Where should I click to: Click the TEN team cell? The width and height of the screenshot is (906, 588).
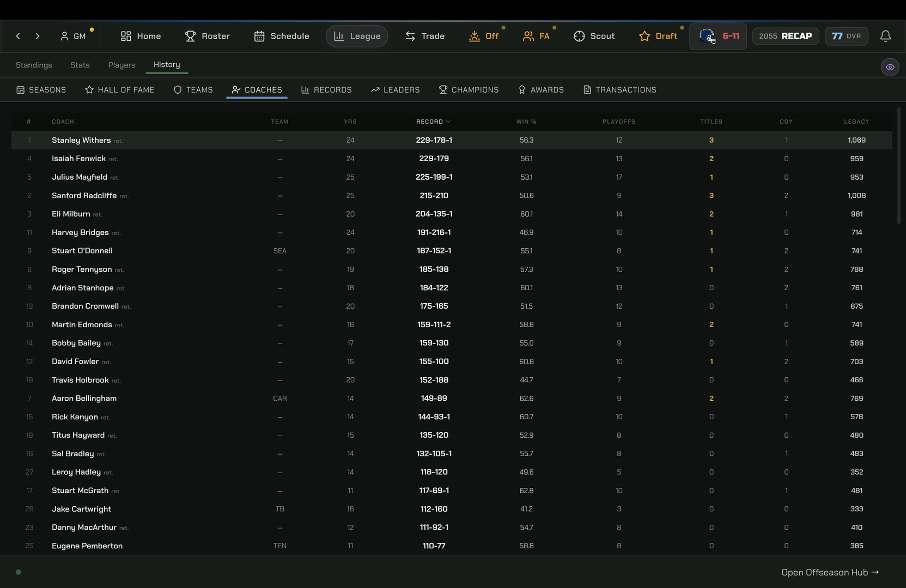pyautogui.click(x=280, y=546)
